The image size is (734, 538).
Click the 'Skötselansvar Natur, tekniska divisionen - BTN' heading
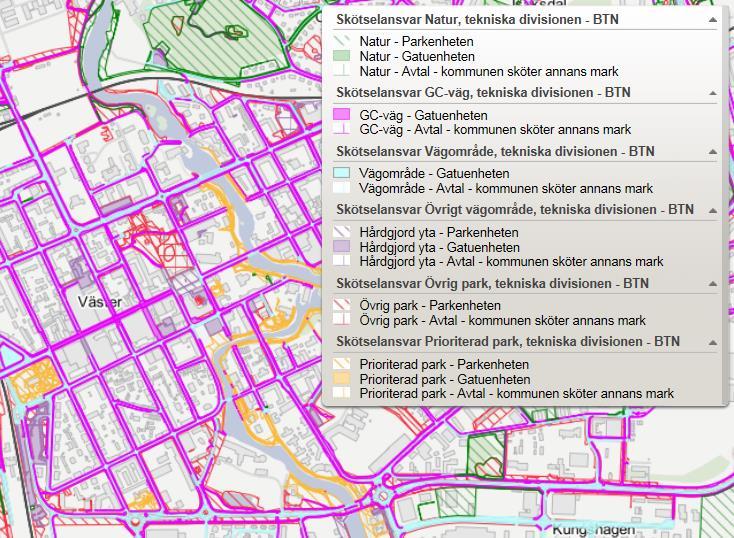(x=477, y=20)
